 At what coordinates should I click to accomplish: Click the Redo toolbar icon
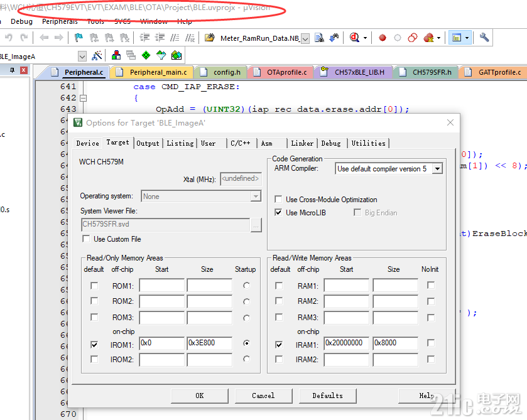[x=24, y=37]
